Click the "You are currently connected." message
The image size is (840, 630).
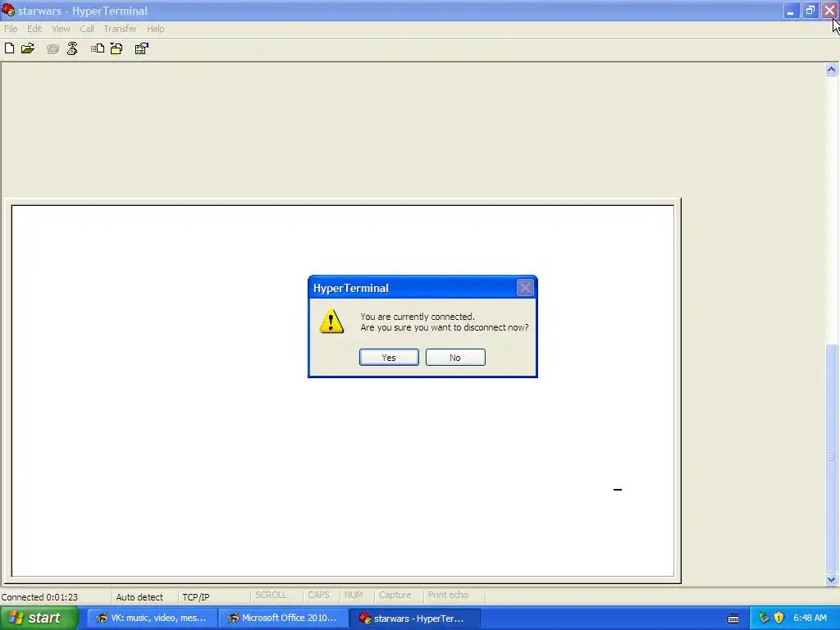[x=418, y=317]
